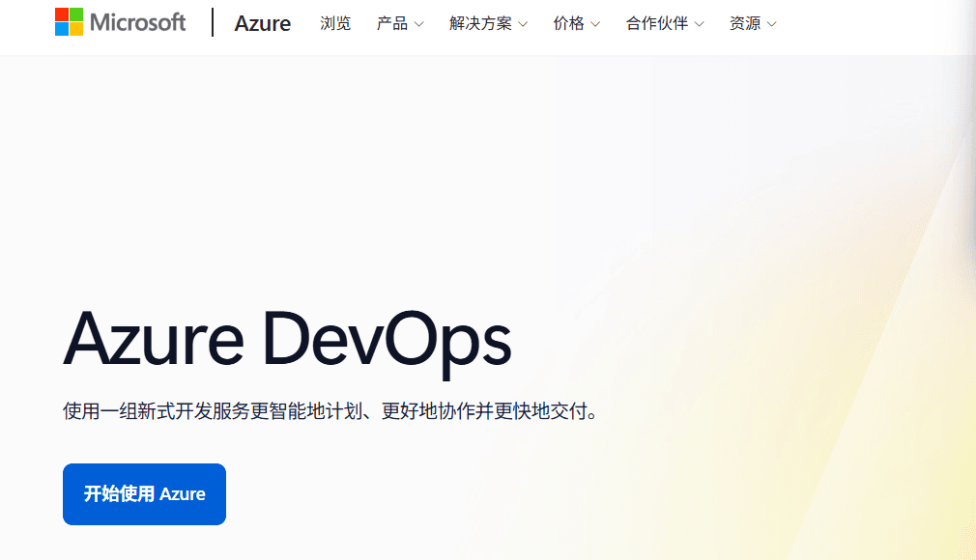
Task: Expand the 资源 dropdown menu
Action: 753,23
